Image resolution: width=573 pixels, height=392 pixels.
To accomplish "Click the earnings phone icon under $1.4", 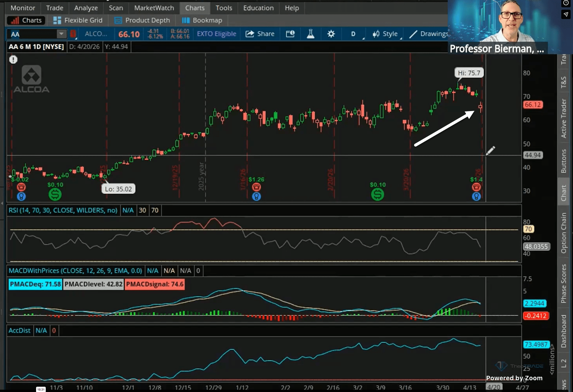I will 476,187.
